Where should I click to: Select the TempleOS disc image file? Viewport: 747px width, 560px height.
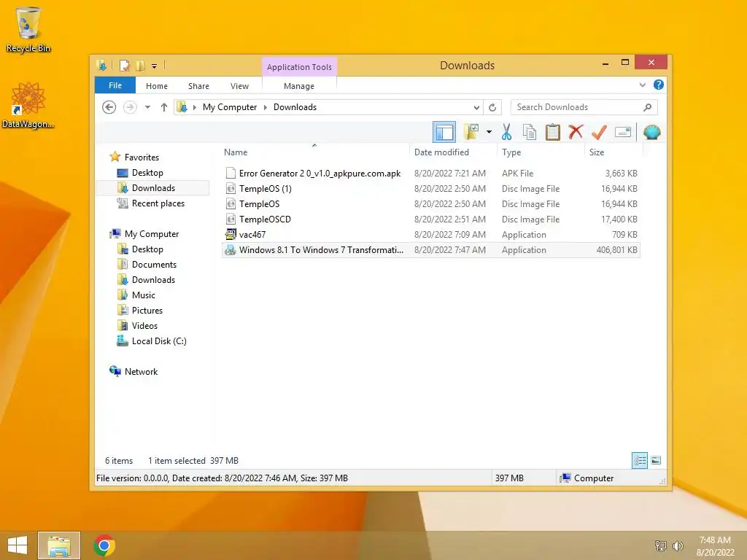430,204
